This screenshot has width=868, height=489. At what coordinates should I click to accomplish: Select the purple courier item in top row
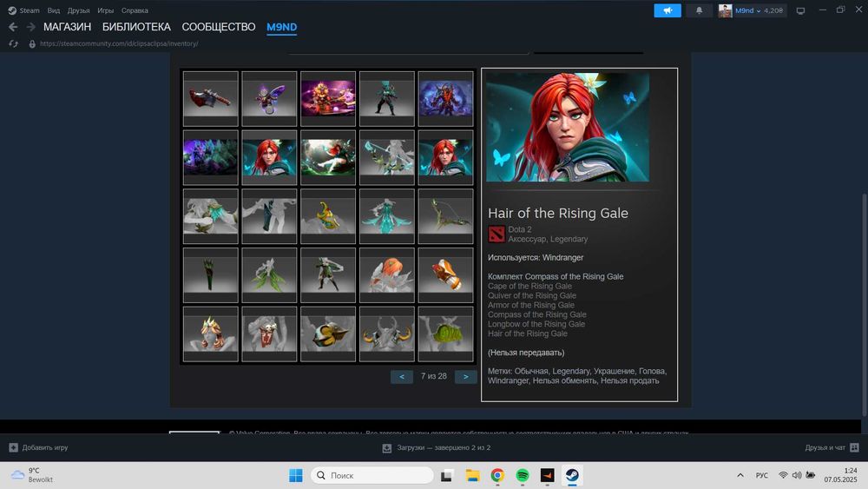tap(269, 98)
